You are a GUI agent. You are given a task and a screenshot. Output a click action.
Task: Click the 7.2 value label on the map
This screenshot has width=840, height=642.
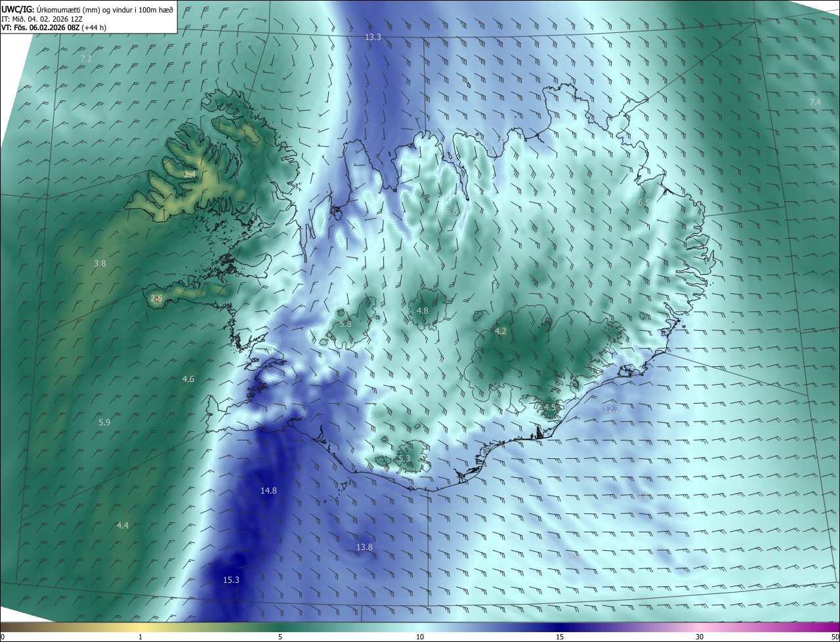pyautogui.click(x=85, y=59)
